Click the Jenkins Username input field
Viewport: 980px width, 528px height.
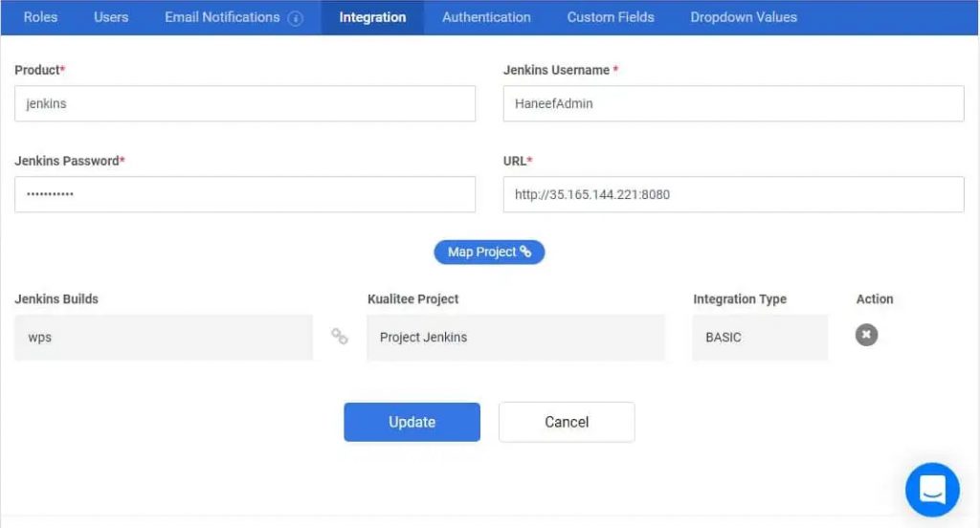(734, 103)
